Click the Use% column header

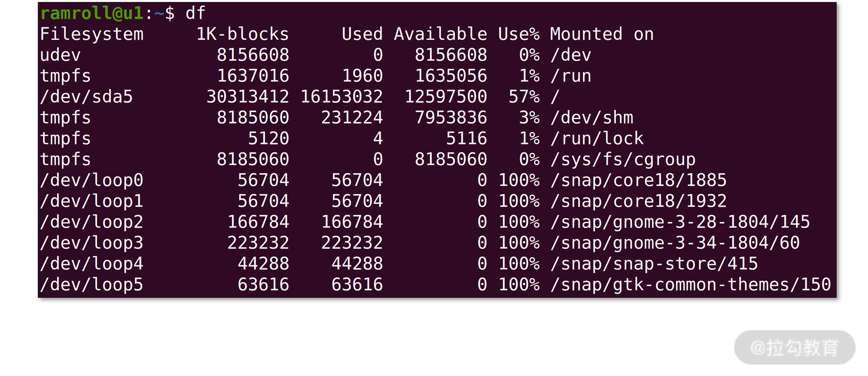point(519,34)
